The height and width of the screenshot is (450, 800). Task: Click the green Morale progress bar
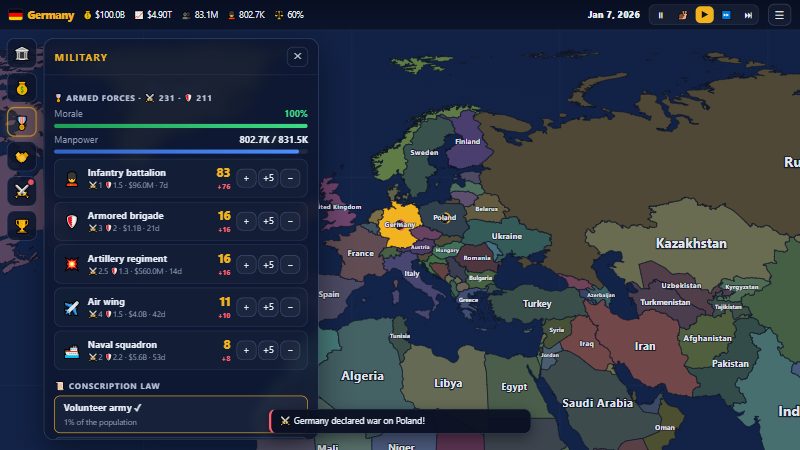(x=181, y=126)
